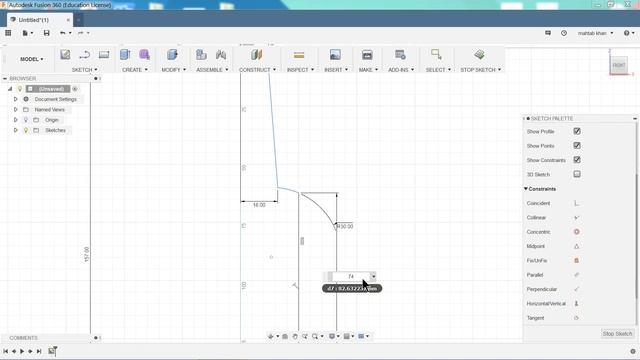Screen dimensions: 640x360
Task: Open the MAKE dropdown menu
Action: [x=369, y=70]
